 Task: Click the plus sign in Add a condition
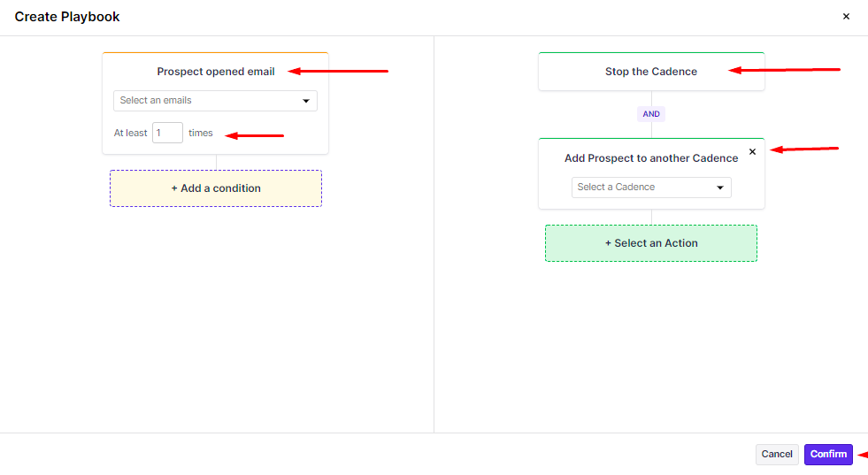click(x=174, y=188)
